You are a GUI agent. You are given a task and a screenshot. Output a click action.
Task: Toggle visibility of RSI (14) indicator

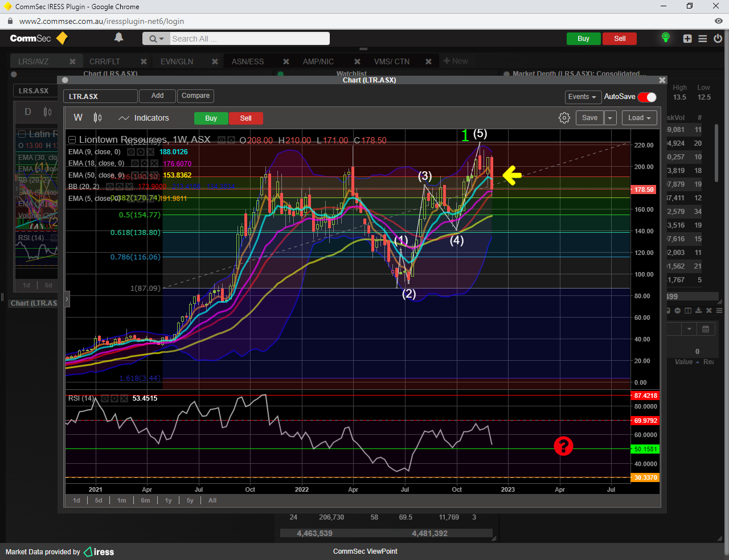coord(105,398)
